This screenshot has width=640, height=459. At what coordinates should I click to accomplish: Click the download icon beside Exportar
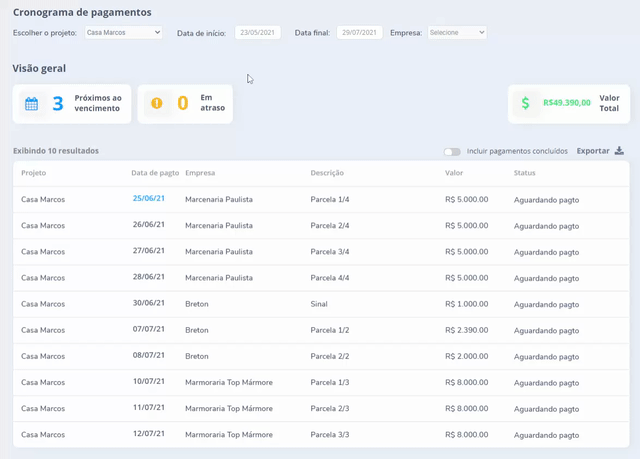click(x=619, y=151)
